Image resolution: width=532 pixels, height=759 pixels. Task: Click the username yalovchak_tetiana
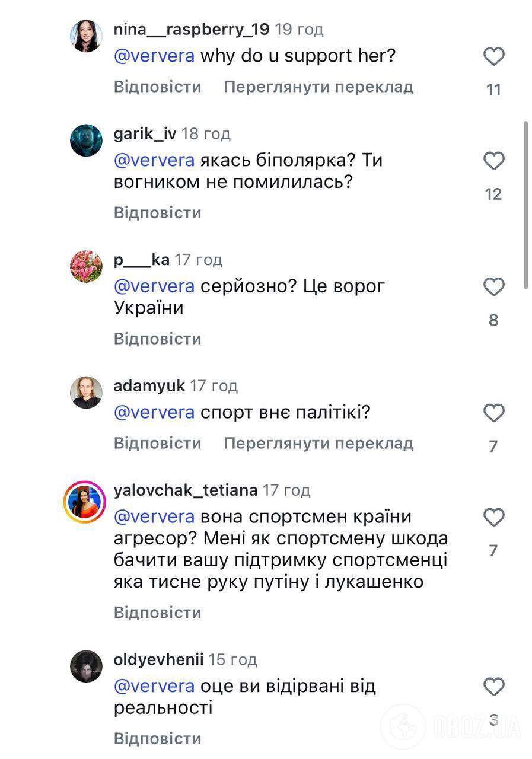[x=184, y=490]
